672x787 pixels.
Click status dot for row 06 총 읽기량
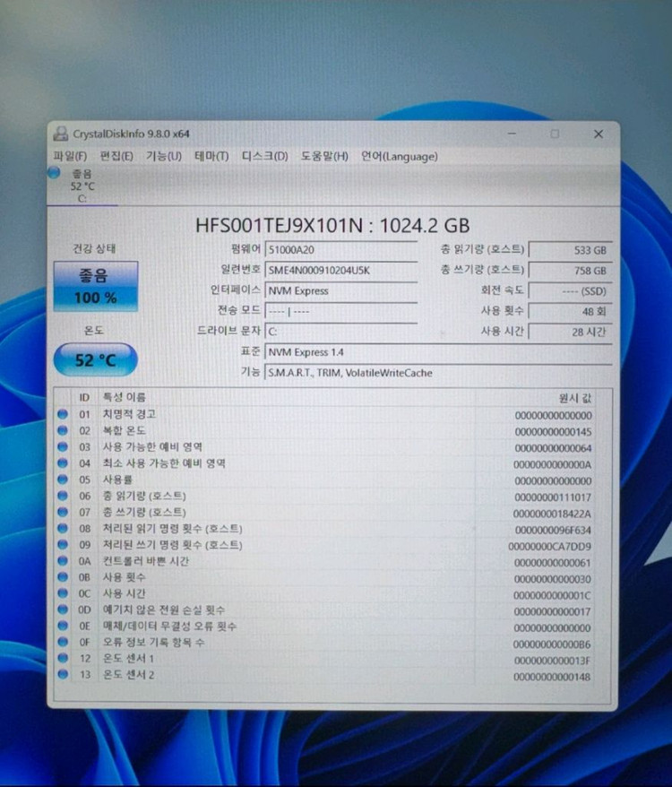click(x=62, y=496)
